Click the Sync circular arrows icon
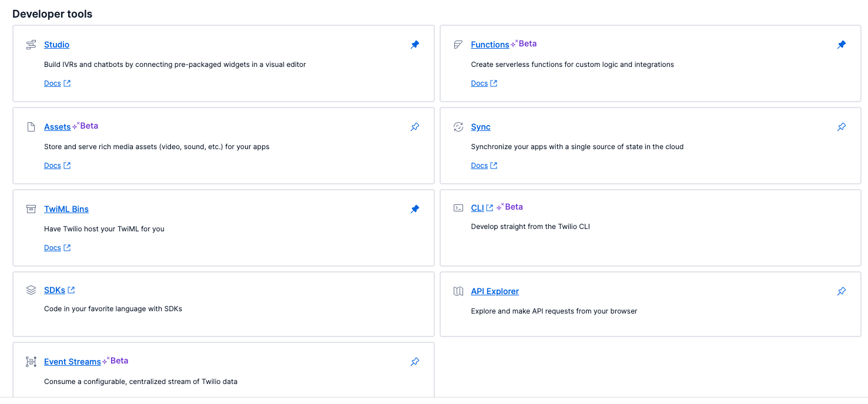868x404 pixels. 458,127
